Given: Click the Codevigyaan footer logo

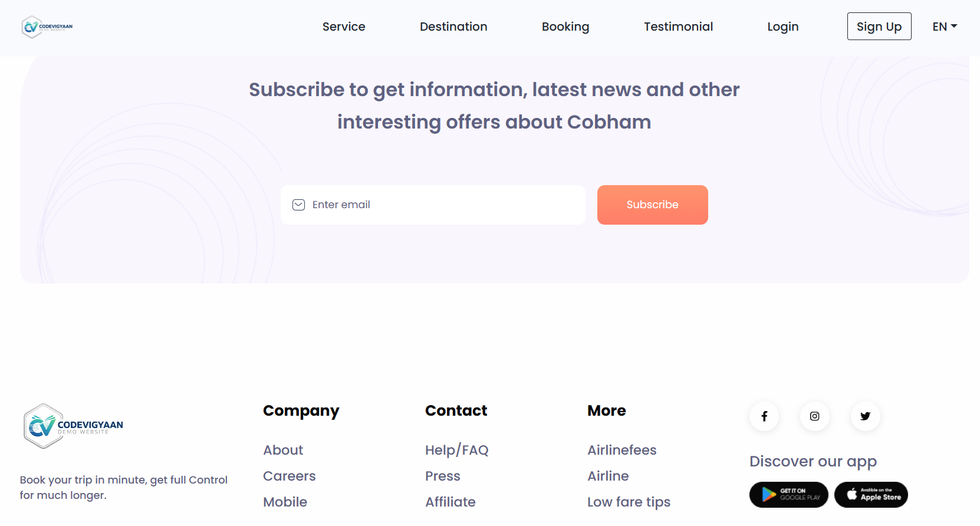Looking at the screenshot, I should coord(73,426).
